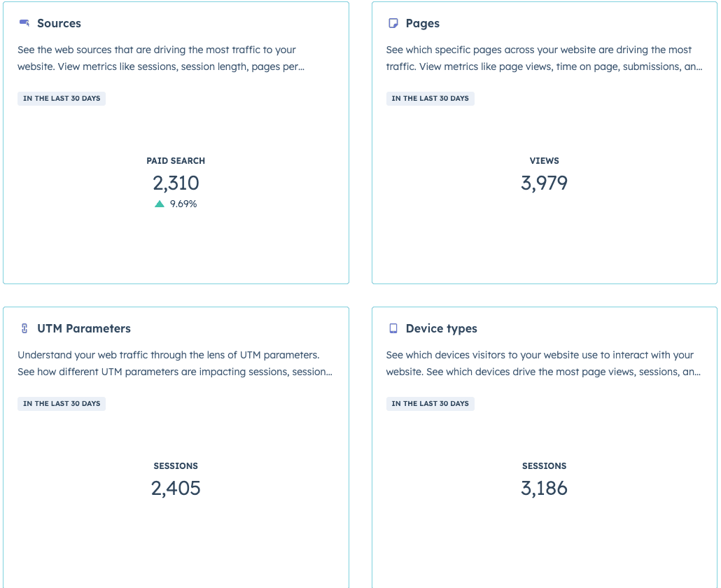
Task: Click the UTM Parameters link icon
Action: (24, 328)
